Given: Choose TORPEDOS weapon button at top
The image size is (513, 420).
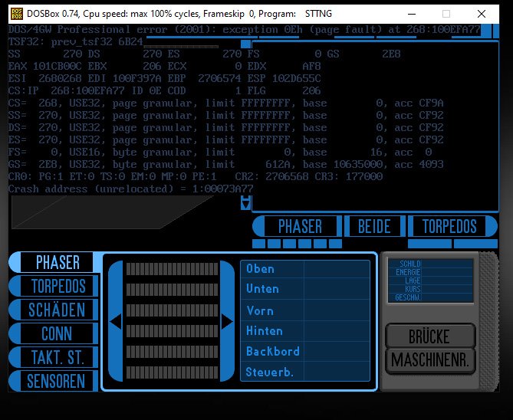Looking at the screenshot, I should coord(452,226).
